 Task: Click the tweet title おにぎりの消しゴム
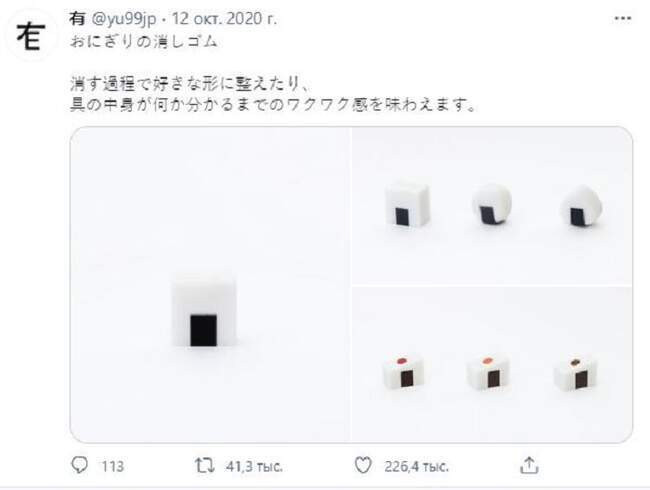coord(143,41)
